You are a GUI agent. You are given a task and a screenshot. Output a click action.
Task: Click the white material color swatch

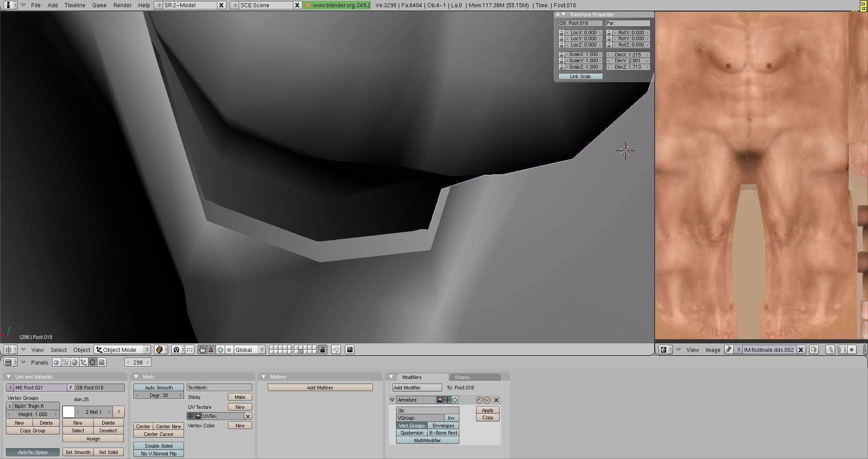[x=68, y=412]
